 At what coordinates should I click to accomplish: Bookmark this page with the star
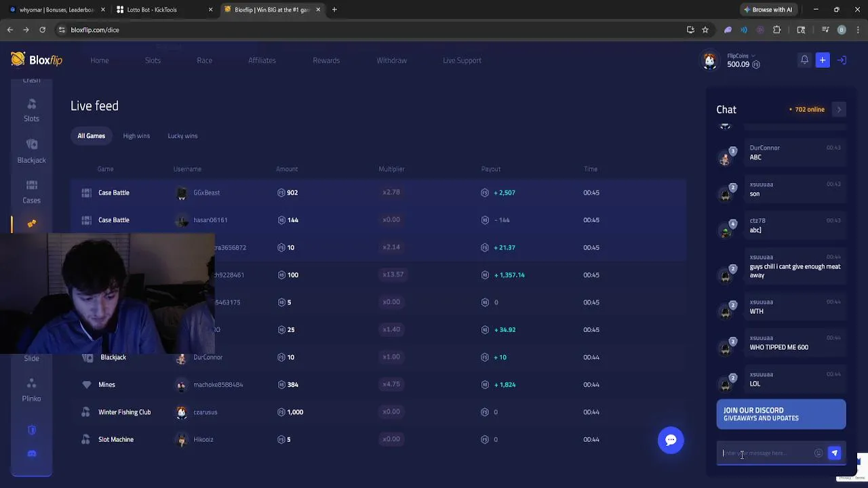(x=705, y=30)
